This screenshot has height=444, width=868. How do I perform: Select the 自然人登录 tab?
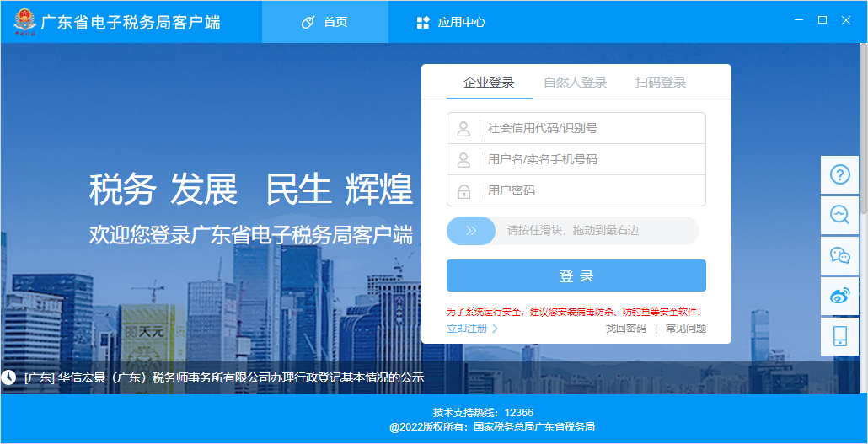click(x=576, y=83)
